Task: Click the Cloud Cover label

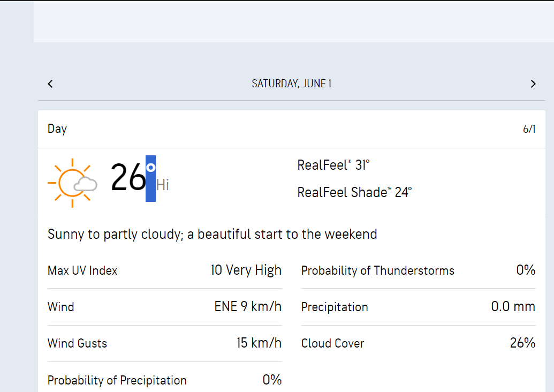Action: coord(332,343)
